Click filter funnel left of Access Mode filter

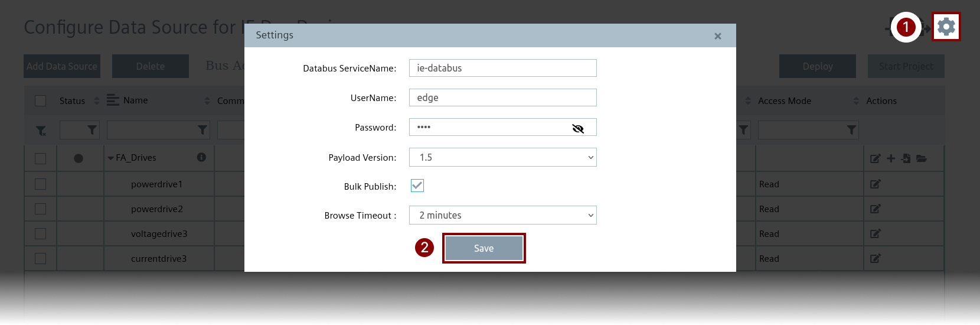click(744, 130)
